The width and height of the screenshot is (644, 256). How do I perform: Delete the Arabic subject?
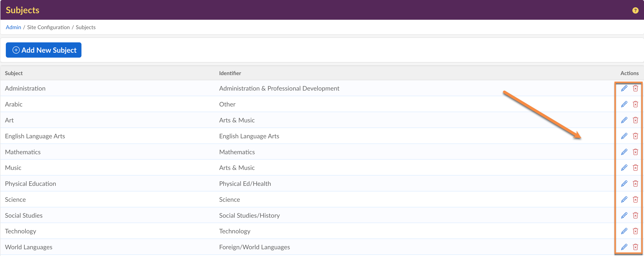click(x=635, y=104)
